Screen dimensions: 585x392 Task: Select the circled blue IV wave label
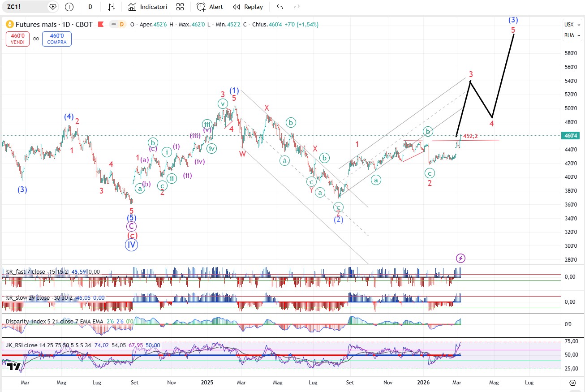click(131, 245)
